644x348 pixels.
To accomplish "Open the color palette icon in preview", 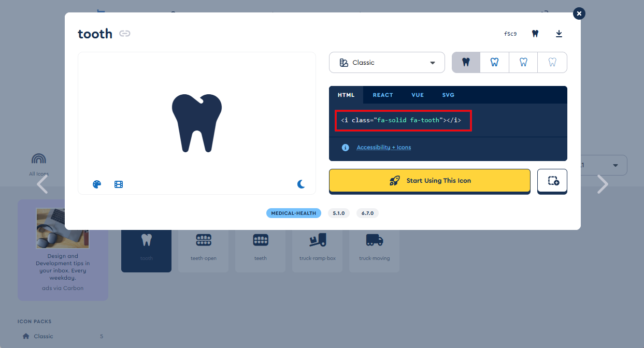I will click(97, 184).
